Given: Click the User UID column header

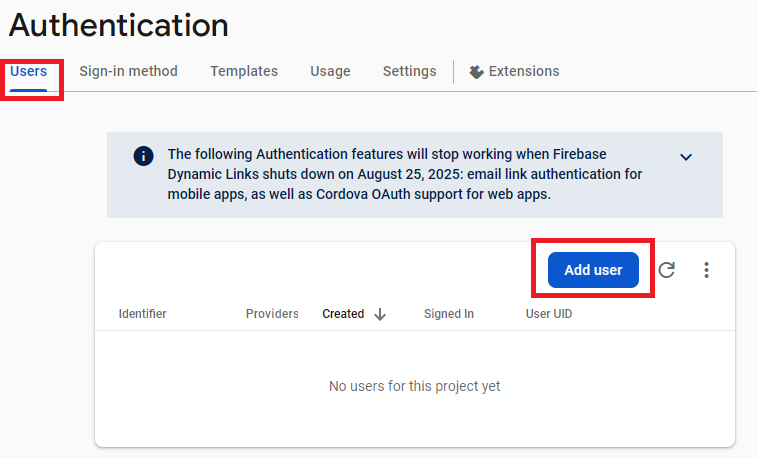Looking at the screenshot, I should [x=549, y=314].
